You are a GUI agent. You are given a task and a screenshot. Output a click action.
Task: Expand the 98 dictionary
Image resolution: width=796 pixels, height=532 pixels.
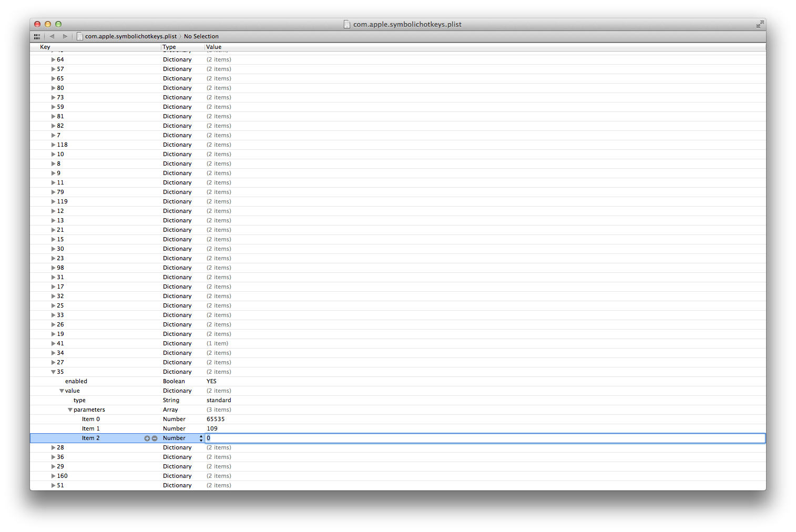coord(53,268)
